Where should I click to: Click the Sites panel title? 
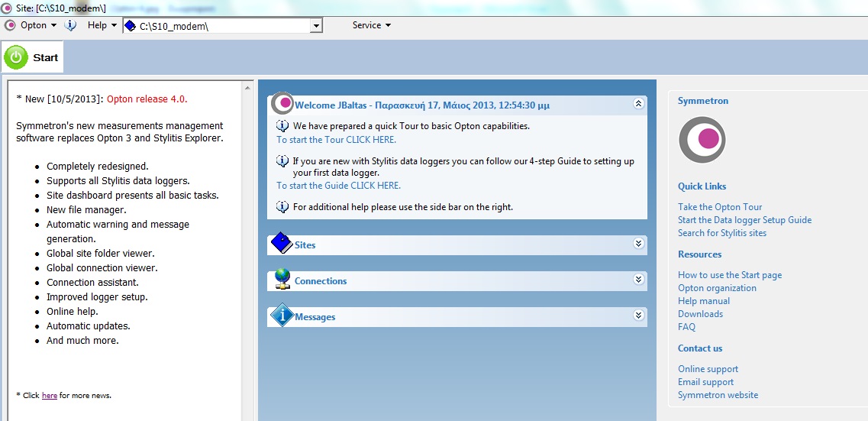pos(305,245)
